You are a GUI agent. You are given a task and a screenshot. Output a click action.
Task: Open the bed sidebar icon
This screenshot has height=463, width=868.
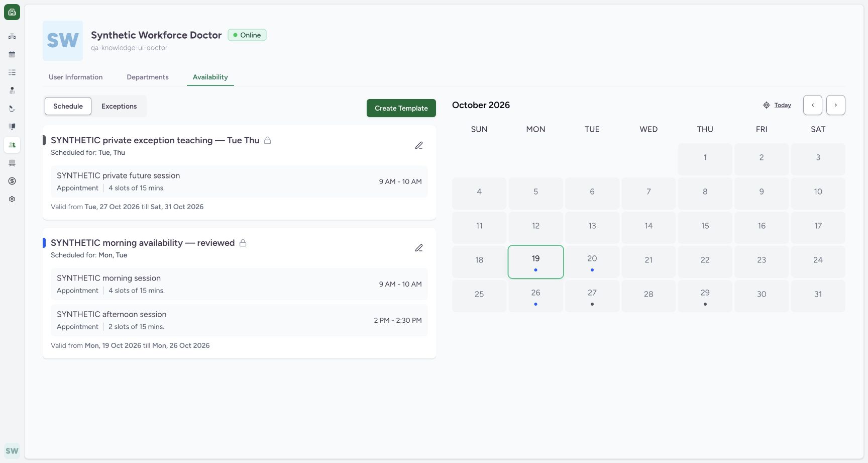[x=12, y=163]
